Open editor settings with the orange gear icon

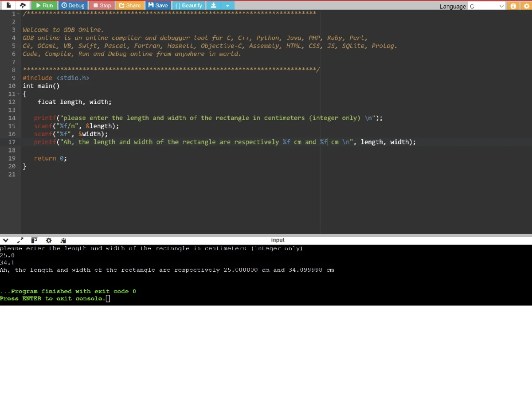[526, 6]
